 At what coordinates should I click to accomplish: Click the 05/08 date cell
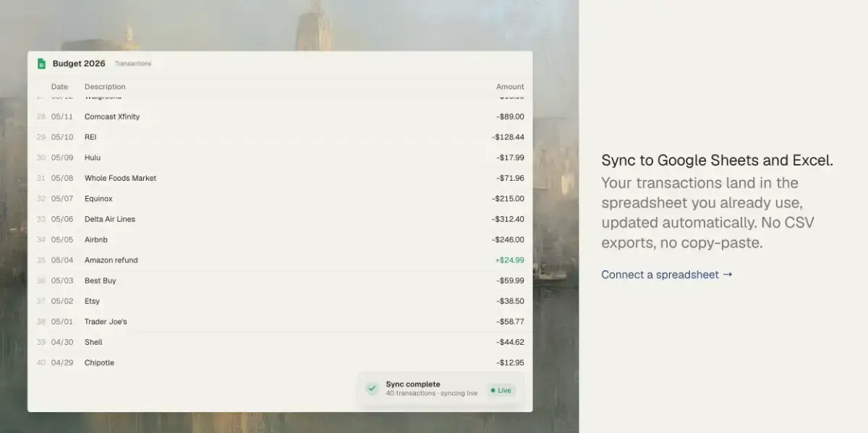point(62,178)
